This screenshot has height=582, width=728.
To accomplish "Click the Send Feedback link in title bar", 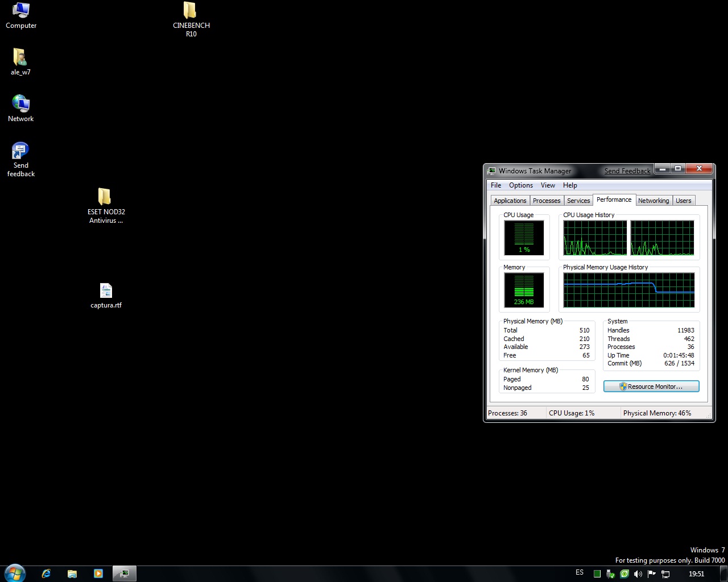I will point(627,171).
